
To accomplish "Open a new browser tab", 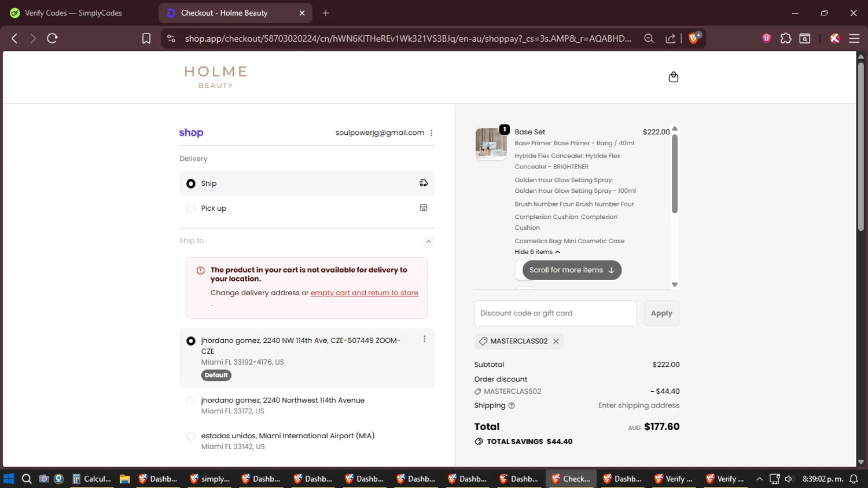I will point(326,13).
